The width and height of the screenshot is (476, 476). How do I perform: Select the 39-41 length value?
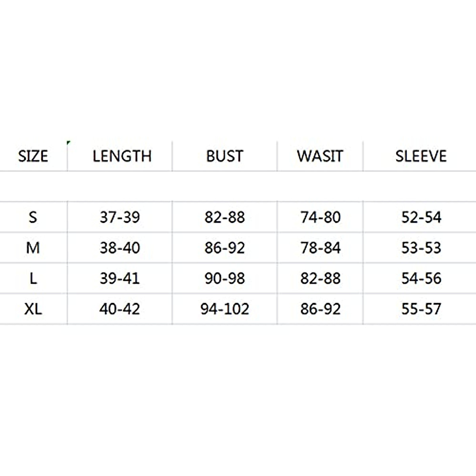coord(120,278)
